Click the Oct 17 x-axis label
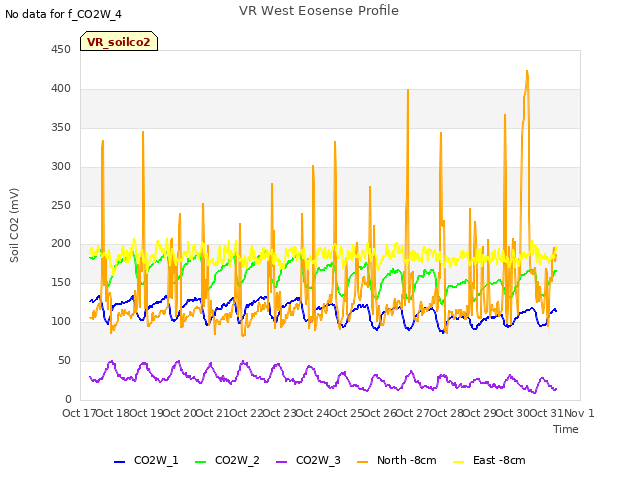 79,413
